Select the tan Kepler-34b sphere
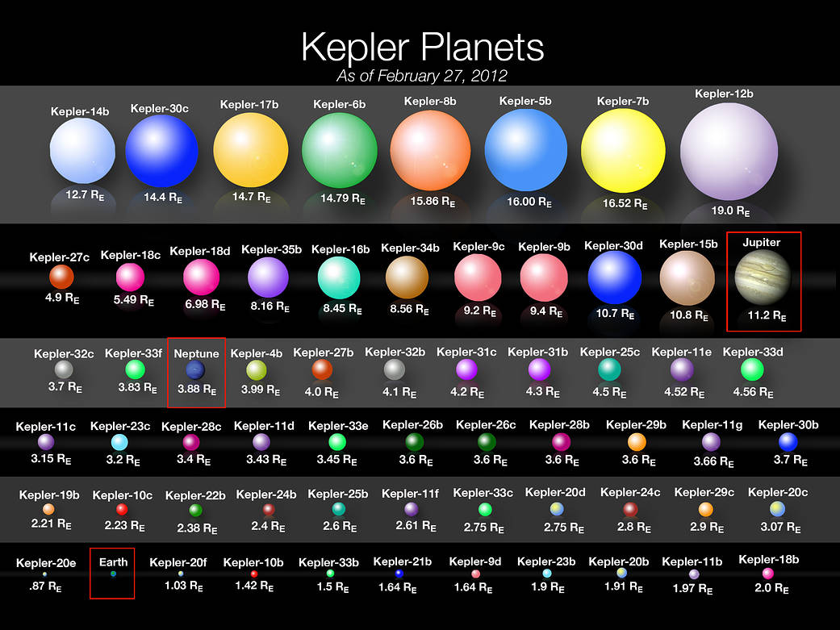Image resolution: width=840 pixels, height=630 pixels. pyautogui.click(x=407, y=277)
